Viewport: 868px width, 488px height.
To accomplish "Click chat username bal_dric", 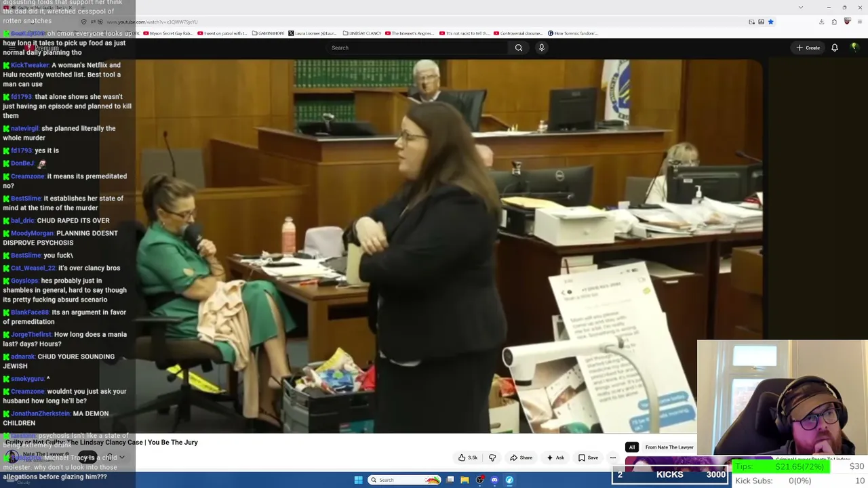I will [22, 220].
